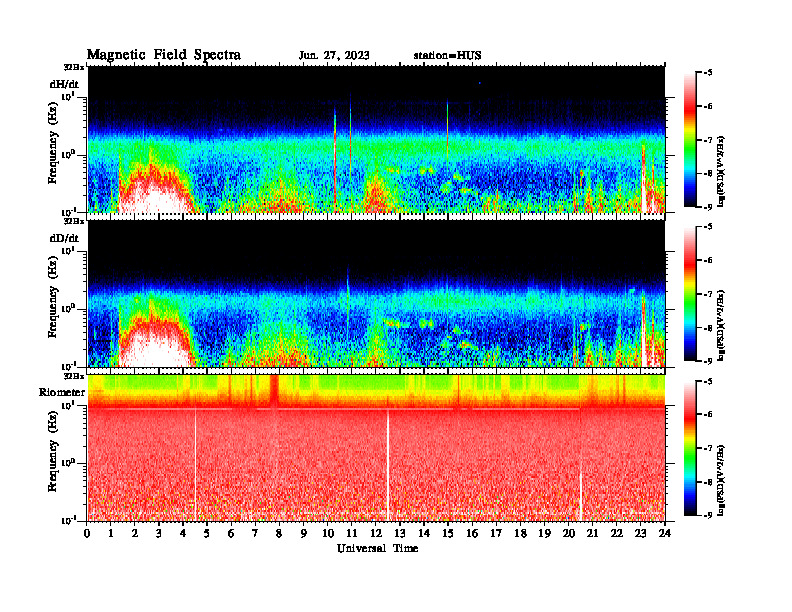Click the "Magnetic Field Spectra" title

pos(164,55)
